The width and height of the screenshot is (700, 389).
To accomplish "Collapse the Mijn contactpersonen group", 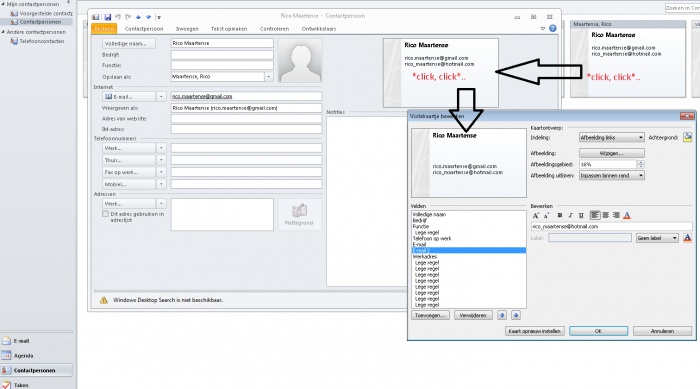I will click(3, 4).
